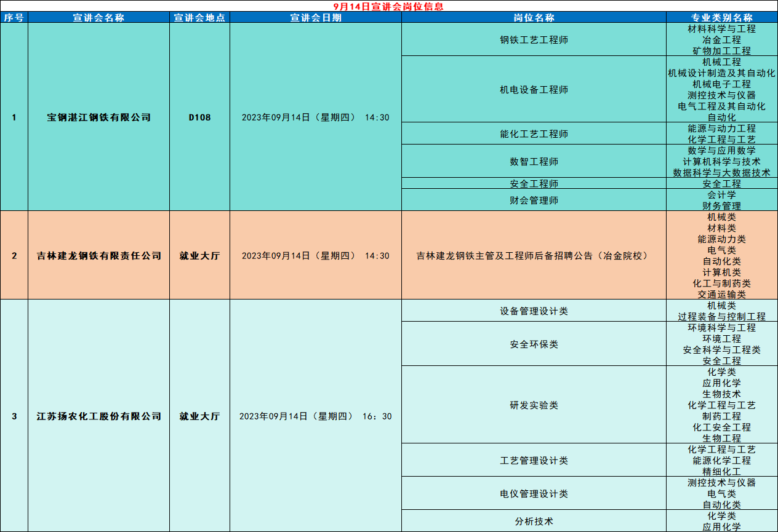778x532 pixels.
Task: Select the date cell with time 16:30
Action: pyautogui.click(x=315, y=416)
